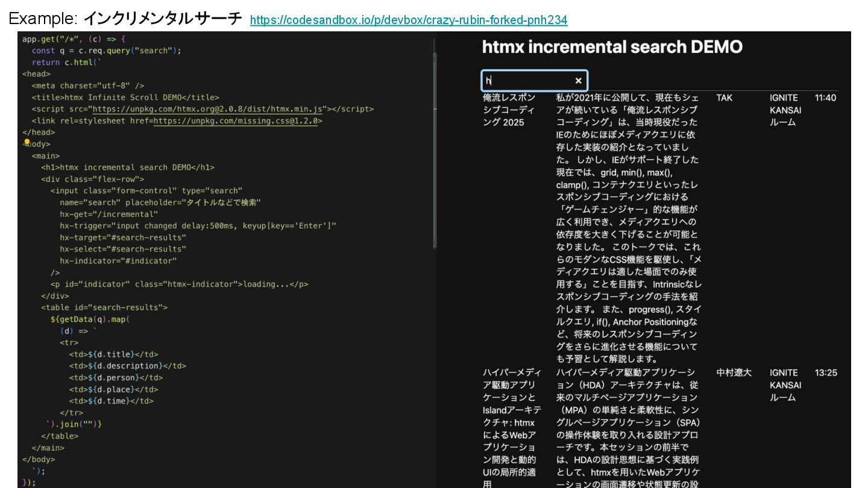Click the '<title>htmx Infinite Scroll DEMO</title>' line

pyautogui.click(x=125, y=97)
